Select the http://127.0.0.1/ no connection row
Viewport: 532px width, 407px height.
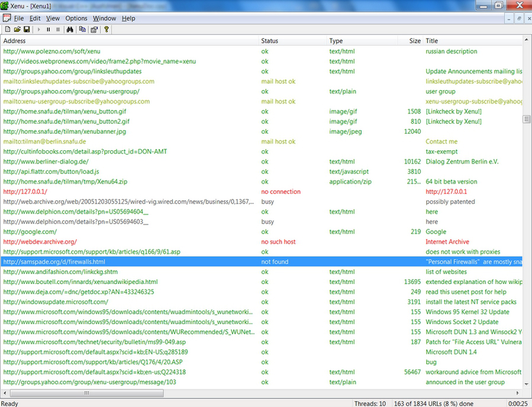[x=262, y=192]
